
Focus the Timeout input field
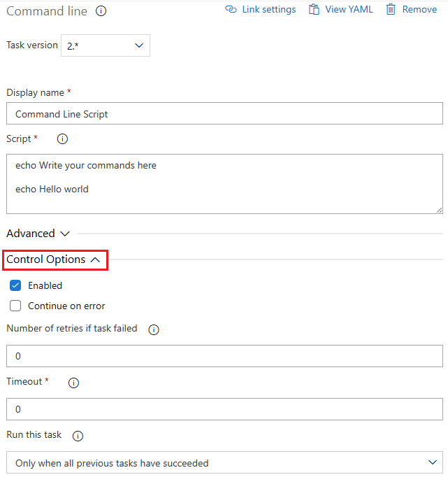(224, 409)
